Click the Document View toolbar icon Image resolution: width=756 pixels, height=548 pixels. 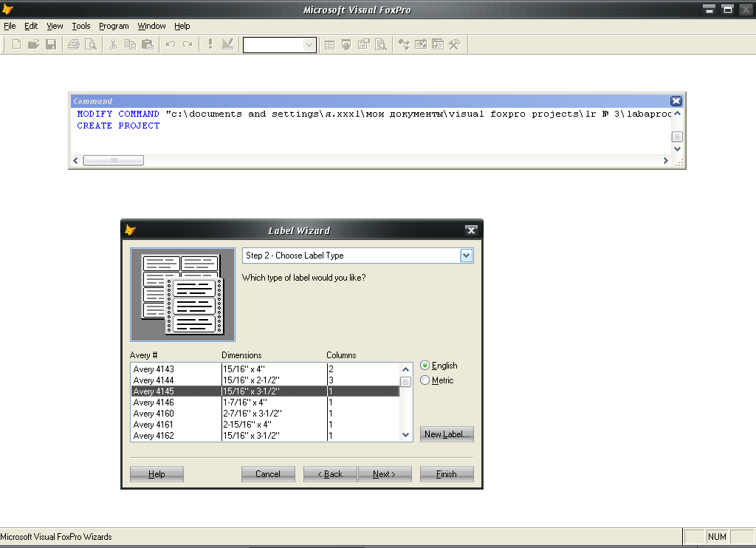pyautogui.click(x=381, y=45)
